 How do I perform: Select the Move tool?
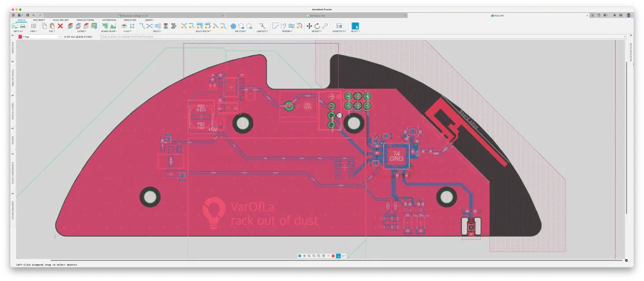click(309, 26)
